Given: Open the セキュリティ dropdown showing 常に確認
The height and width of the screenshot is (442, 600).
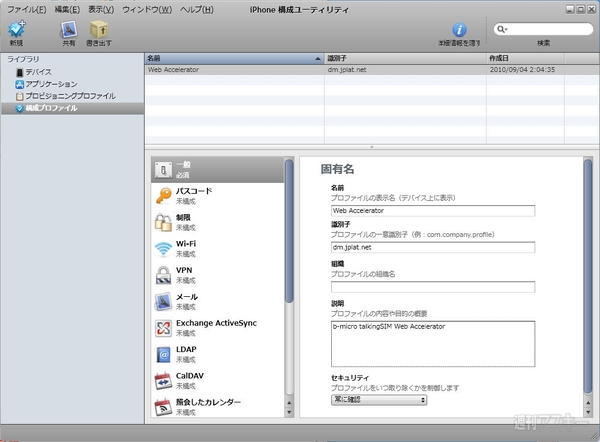Looking at the screenshot, I should (379, 400).
